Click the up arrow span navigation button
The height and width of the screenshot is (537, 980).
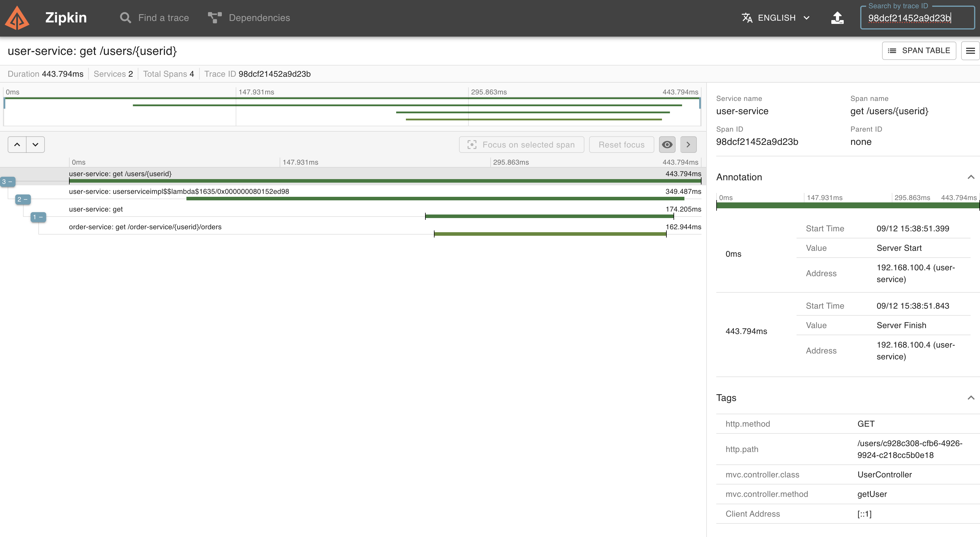pos(17,145)
